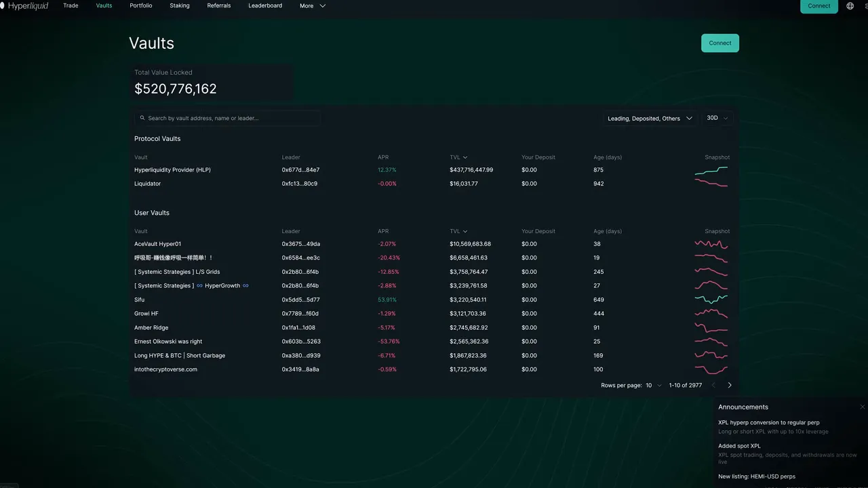Click User Vaults Age (days) header
The height and width of the screenshot is (488, 868).
pyautogui.click(x=608, y=231)
